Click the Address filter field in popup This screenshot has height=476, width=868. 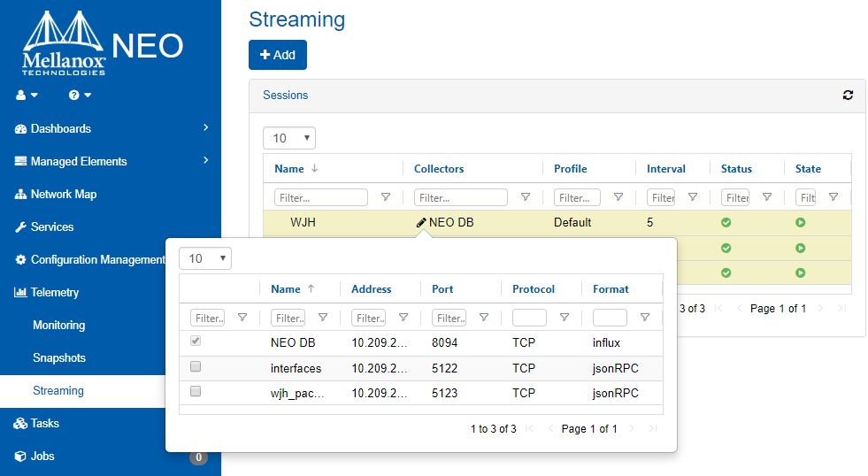tap(369, 318)
